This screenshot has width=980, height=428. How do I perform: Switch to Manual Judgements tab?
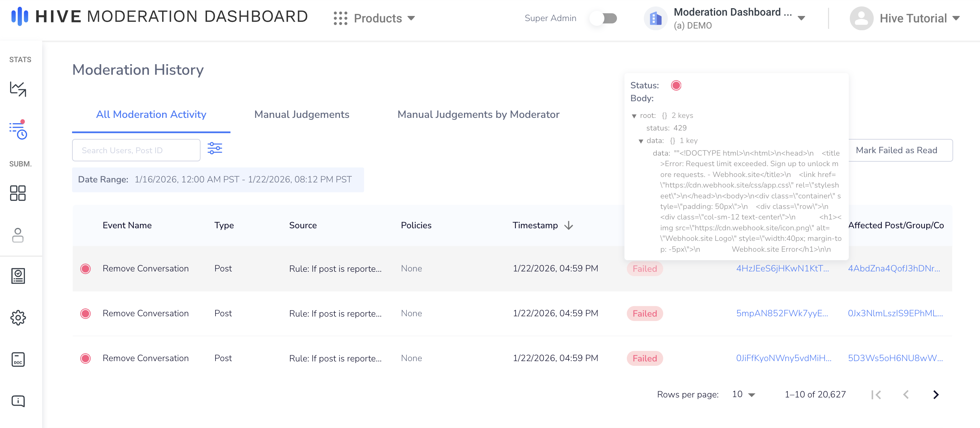coord(301,114)
